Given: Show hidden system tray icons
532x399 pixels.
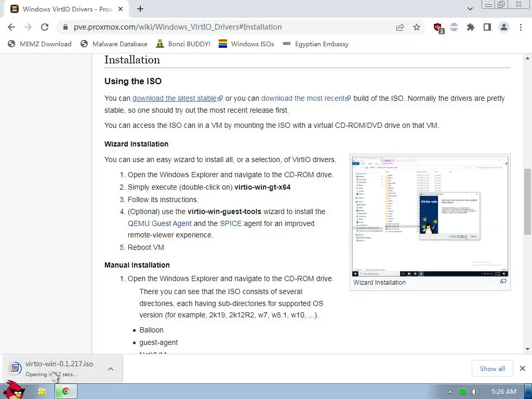Looking at the screenshot, I should pos(450,392).
